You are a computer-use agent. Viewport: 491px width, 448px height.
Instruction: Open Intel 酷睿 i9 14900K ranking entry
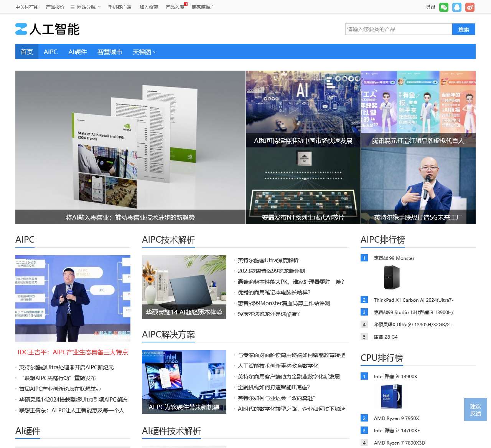tap(395, 376)
